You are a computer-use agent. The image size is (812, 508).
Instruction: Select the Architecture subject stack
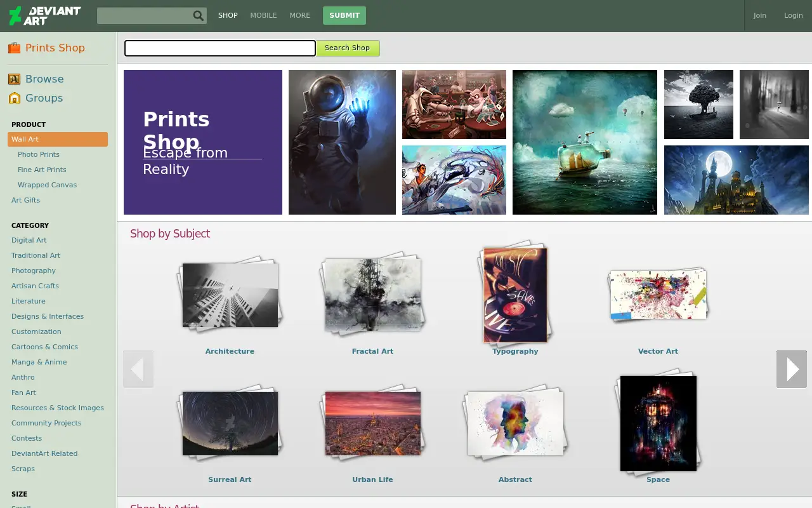coord(230,295)
